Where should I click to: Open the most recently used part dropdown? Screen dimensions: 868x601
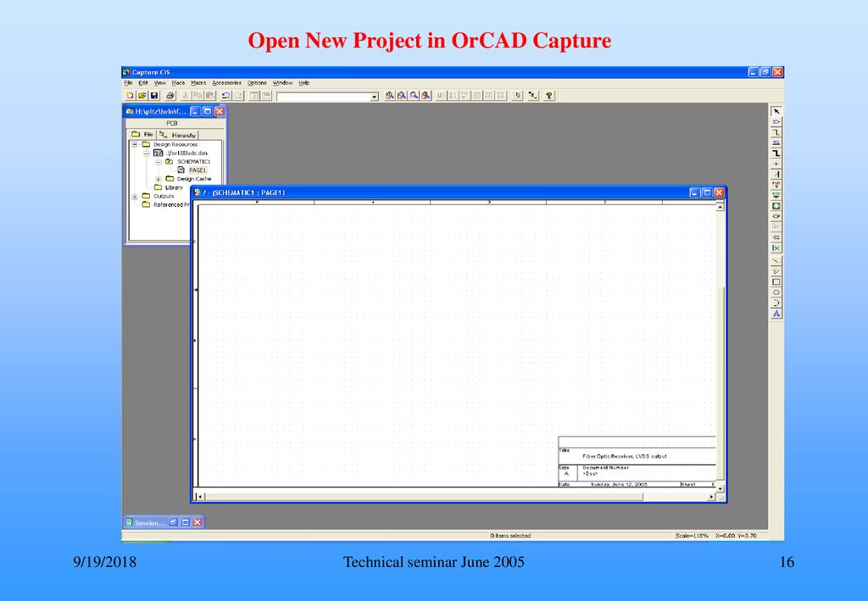point(374,97)
